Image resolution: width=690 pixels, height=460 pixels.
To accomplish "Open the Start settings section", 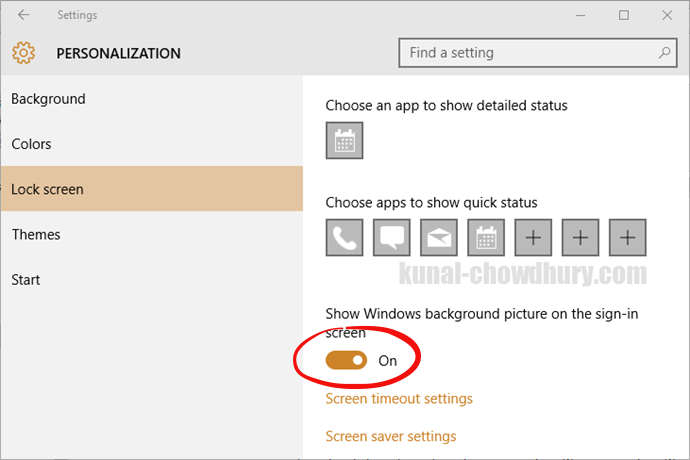I will pyautogui.click(x=152, y=280).
